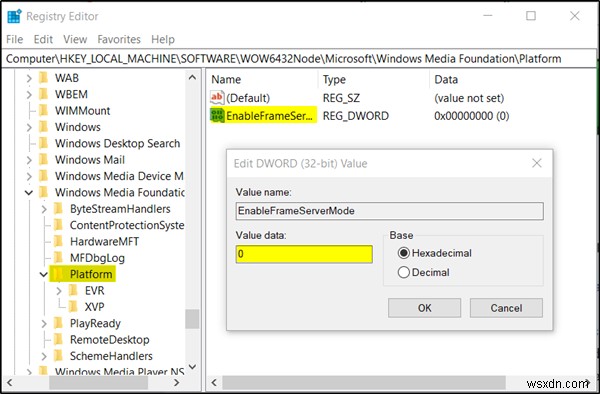The image size is (600, 394).
Task: Click the tree pane scroll right arrow
Action: (x=176, y=383)
